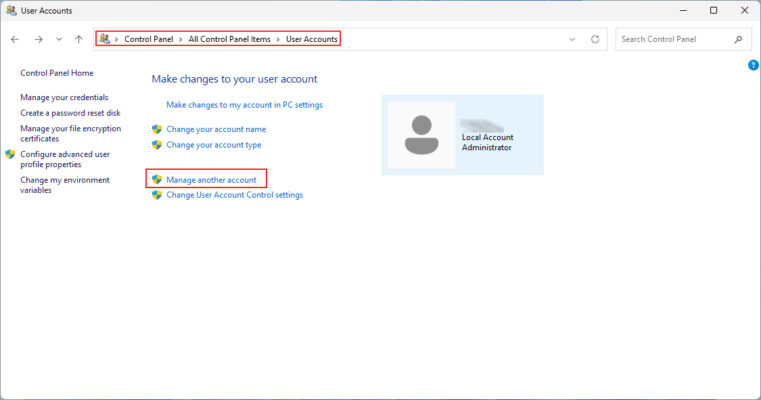Select the Control Panel breadcrumb
Screen dimensions: 761x400
click(148, 39)
